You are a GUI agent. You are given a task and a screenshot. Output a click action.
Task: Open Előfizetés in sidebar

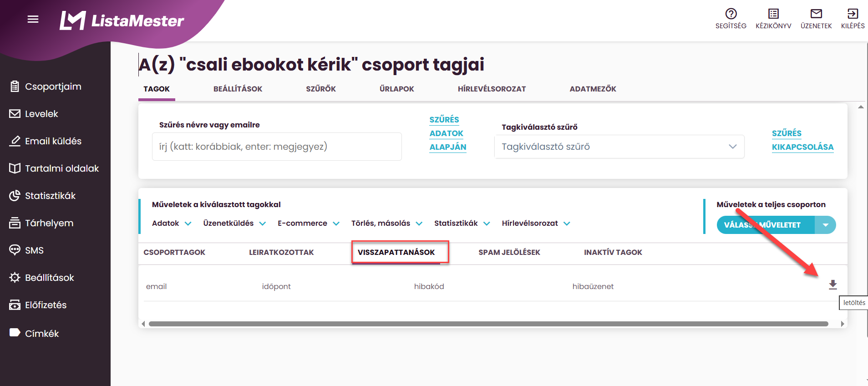(38, 305)
